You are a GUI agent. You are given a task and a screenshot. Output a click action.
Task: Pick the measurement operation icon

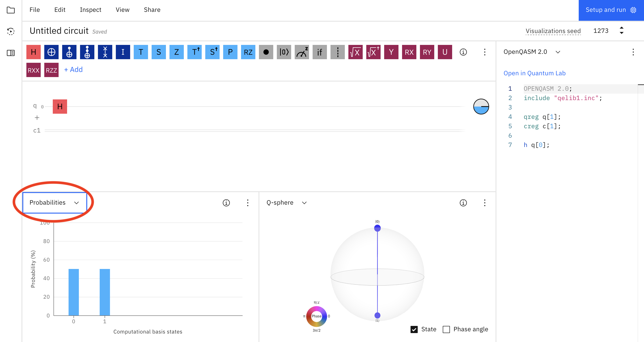[x=302, y=52]
